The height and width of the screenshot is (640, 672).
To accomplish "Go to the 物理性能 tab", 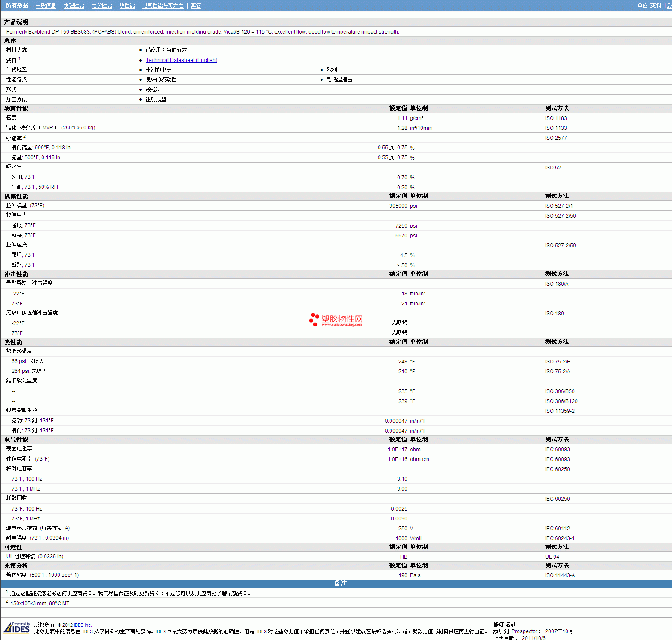I will coord(74,6).
